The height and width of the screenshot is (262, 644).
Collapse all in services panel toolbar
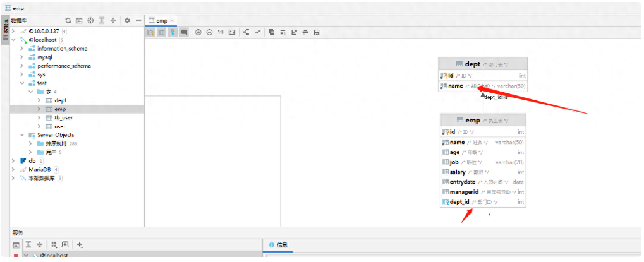point(39,245)
